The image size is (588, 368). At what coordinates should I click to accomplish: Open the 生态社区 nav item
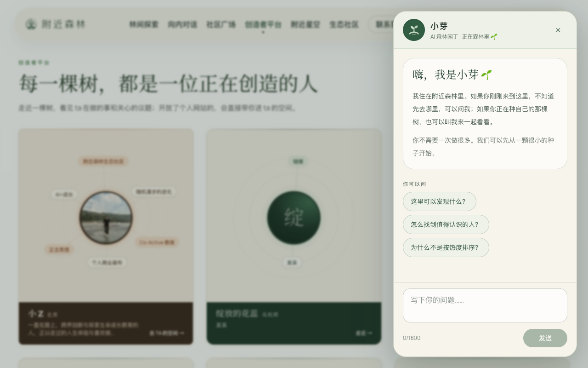click(344, 24)
